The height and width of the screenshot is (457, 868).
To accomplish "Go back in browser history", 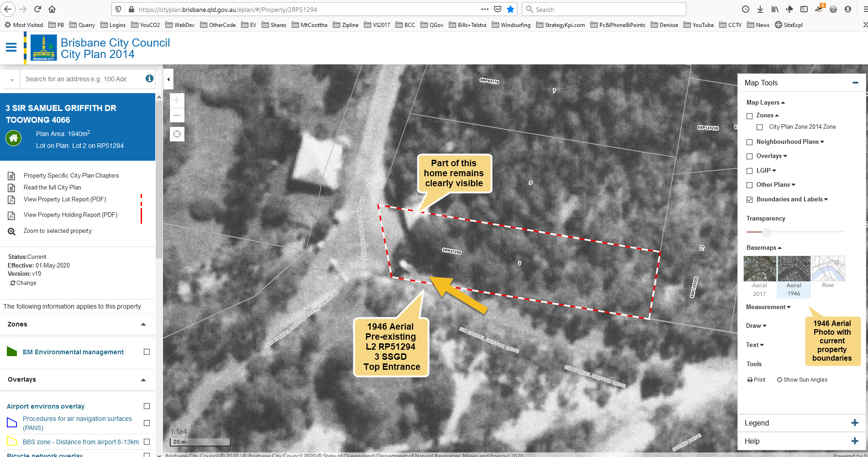I will pos(8,9).
